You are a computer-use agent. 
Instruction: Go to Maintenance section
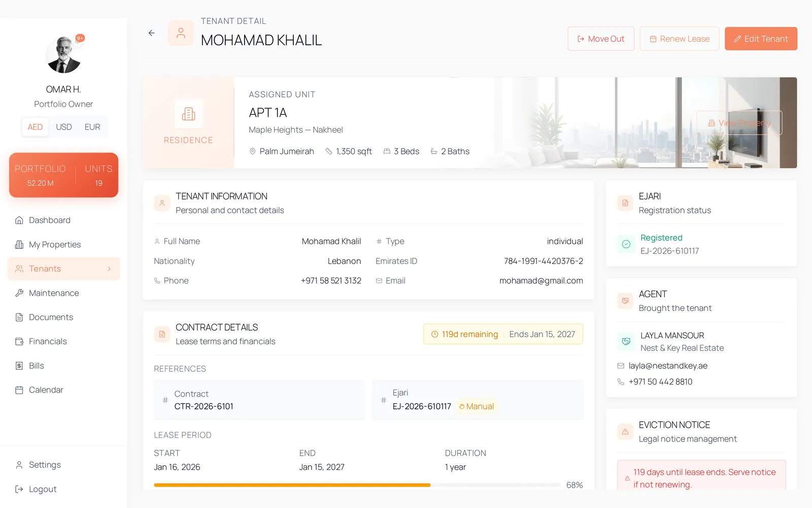64,293
